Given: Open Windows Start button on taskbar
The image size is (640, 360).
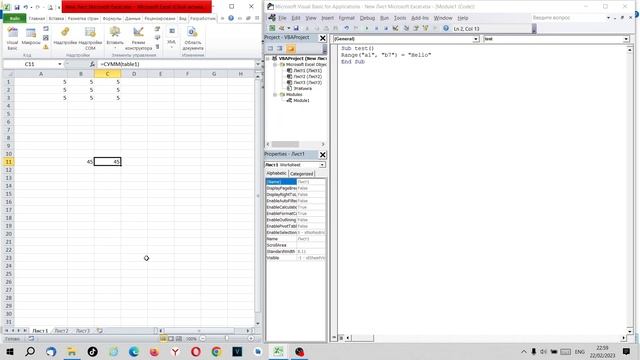Looking at the screenshot, I should (10, 351).
